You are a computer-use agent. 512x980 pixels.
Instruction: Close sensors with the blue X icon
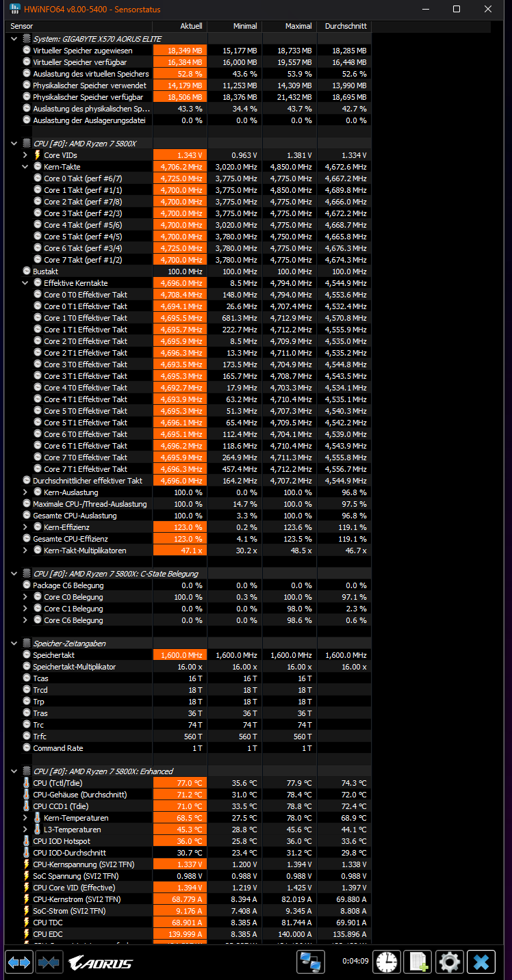(481, 962)
